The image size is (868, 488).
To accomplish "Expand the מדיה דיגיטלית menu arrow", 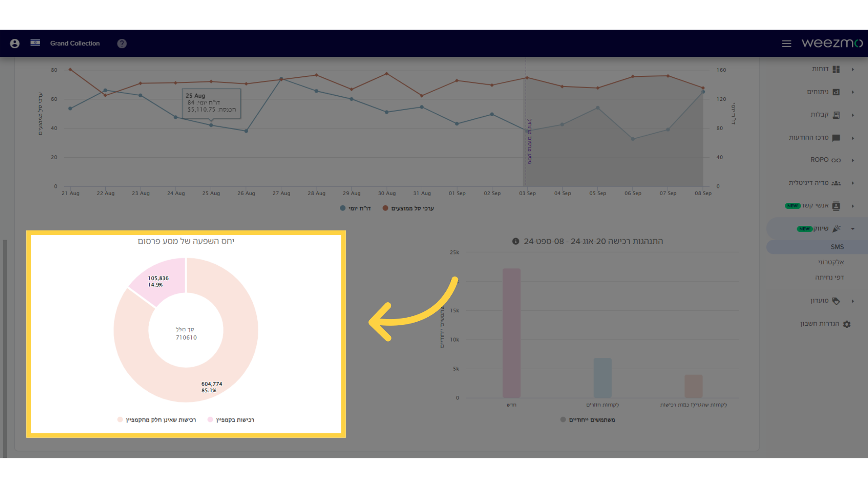I will (x=853, y=183).
